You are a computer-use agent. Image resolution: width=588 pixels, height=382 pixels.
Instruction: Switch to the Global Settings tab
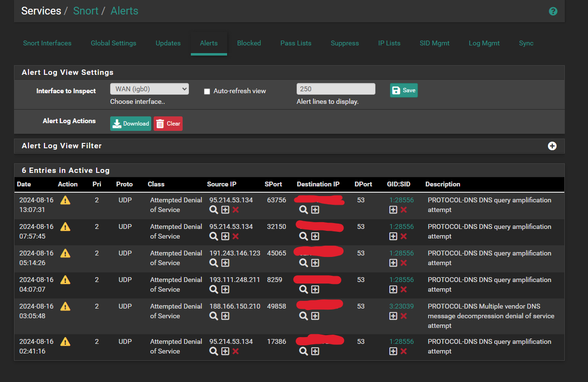(114, 43)
